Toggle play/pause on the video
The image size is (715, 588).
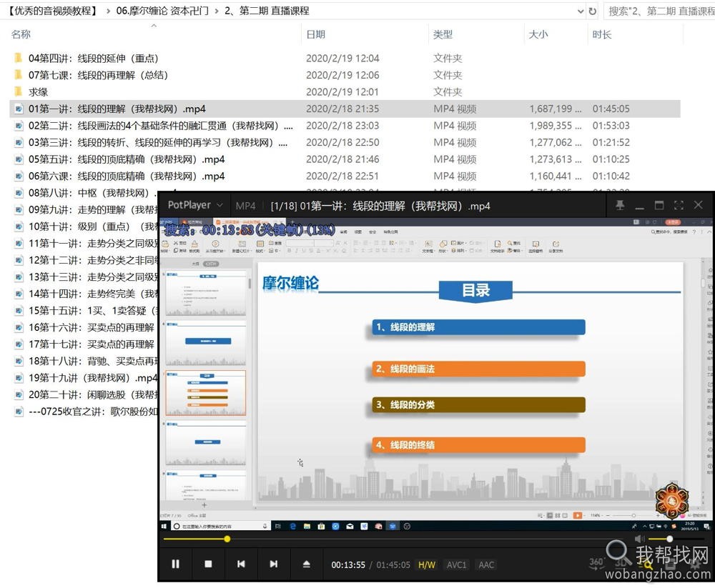point(176,564)
